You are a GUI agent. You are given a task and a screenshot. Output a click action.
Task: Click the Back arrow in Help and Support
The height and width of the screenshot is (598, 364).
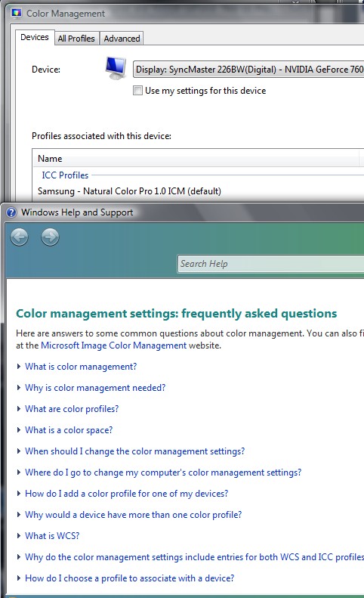(x=19, y=237)
